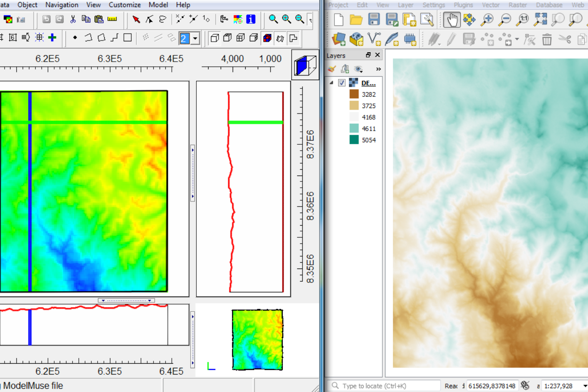Open the Navigation menu in ModelMuse
Viewport: 588px width, 392px height.
pos(62,5)
